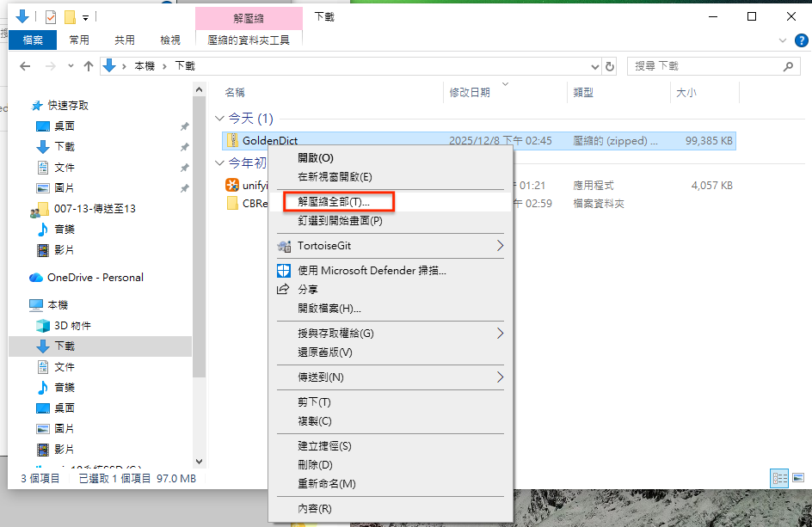Select OneDrive - Personal in sidebar
Image resolution: width=812 pixels, height=527 pixels.
pos(95,278)
